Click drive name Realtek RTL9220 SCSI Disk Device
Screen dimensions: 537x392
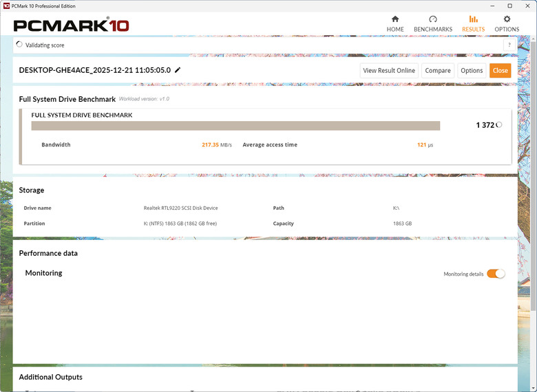pyautogui.click(x=180, y=208)
